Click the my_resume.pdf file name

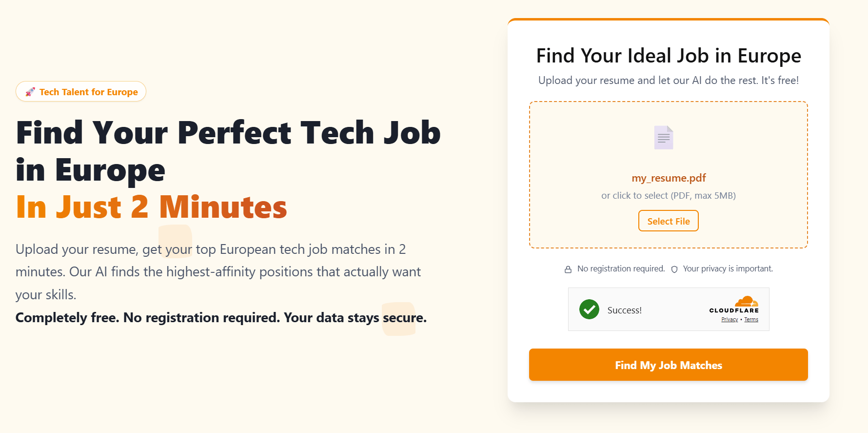click(x=669, y=178)
